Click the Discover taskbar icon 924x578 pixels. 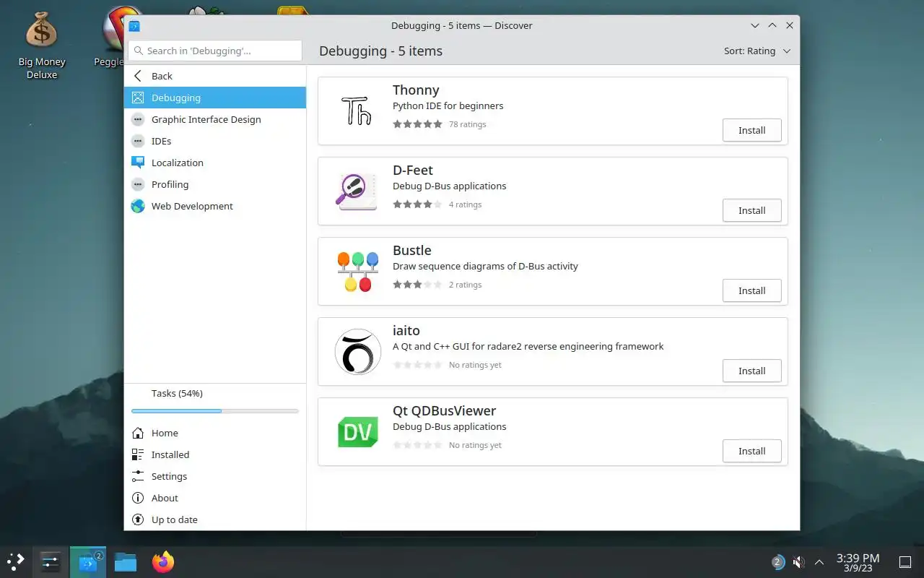[x=88, y=561]
